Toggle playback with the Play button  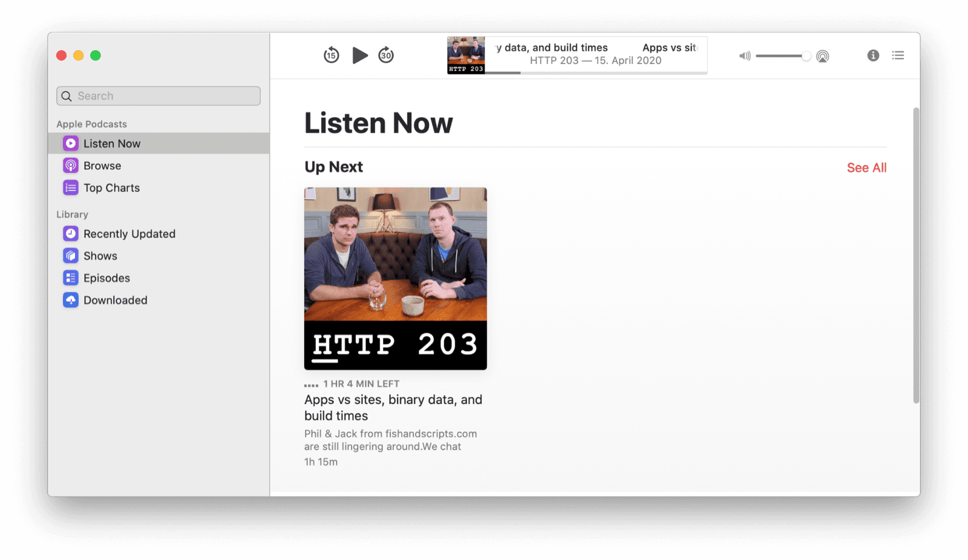[x=360, y=55]
